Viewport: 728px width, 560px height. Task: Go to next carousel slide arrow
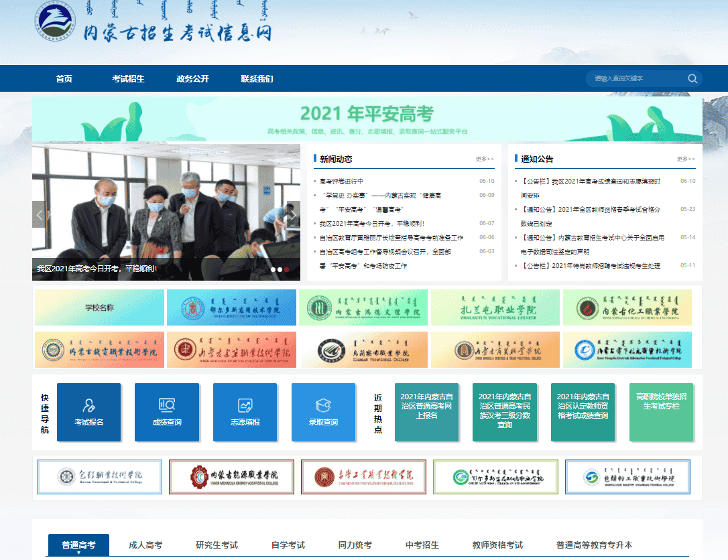(293, 215)
